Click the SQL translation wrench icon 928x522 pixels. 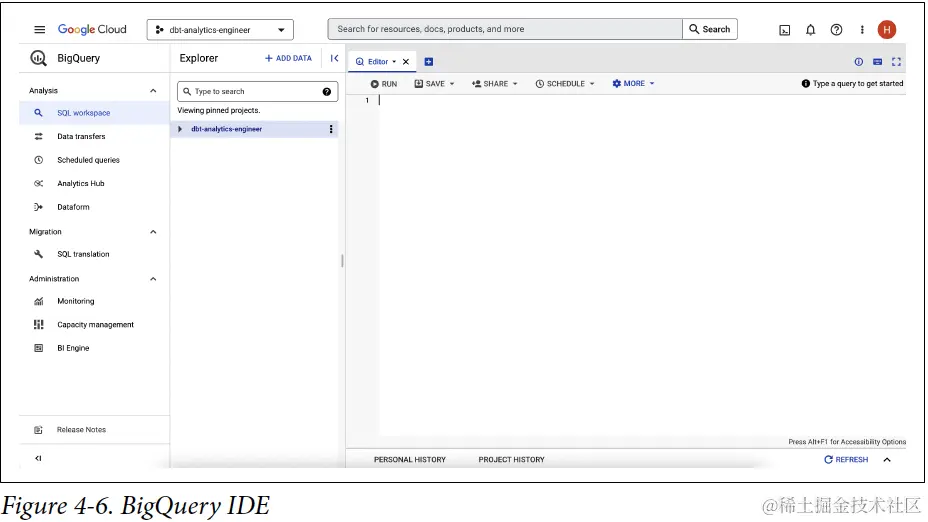[x=38, y=254]
